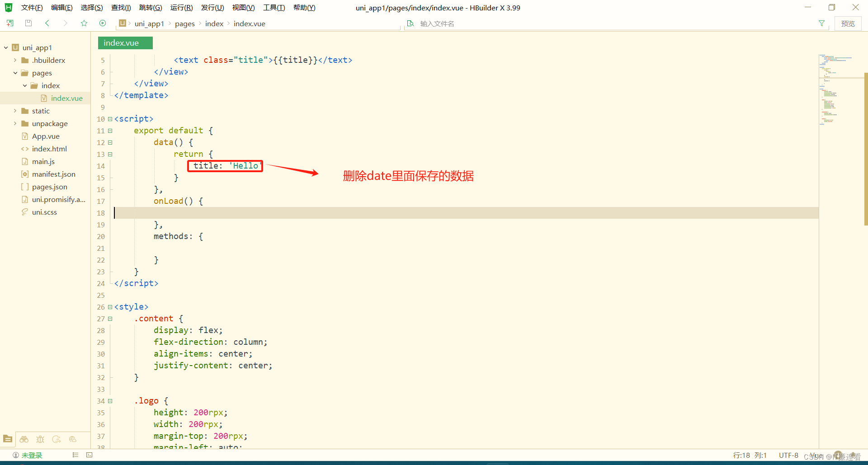Fold the style block at line 26
868x465 pixels.
(110, 307)
